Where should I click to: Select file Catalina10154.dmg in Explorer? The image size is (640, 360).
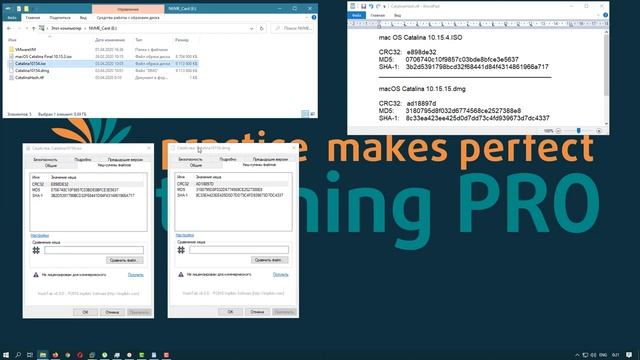pos(32,71)
